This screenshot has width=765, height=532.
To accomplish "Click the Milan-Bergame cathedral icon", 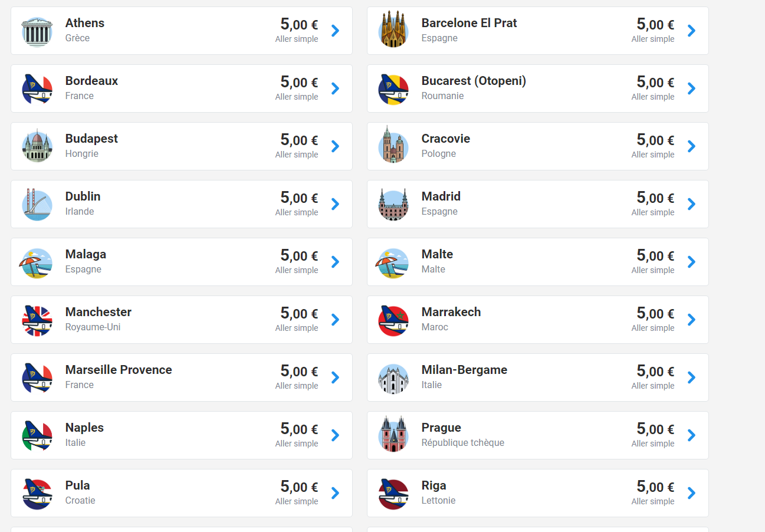I will (x=393, y=377).
